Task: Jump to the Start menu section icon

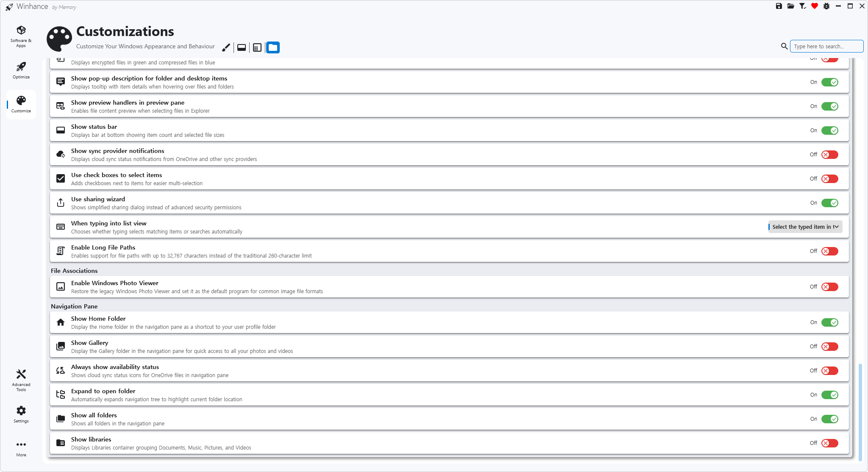Action: tap(257, 47)
